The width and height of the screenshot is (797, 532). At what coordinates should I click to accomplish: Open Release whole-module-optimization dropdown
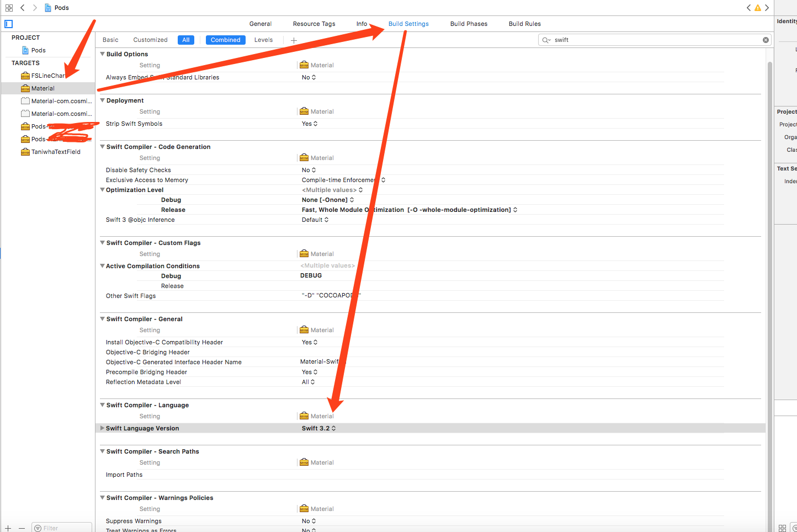click(410, 210)
